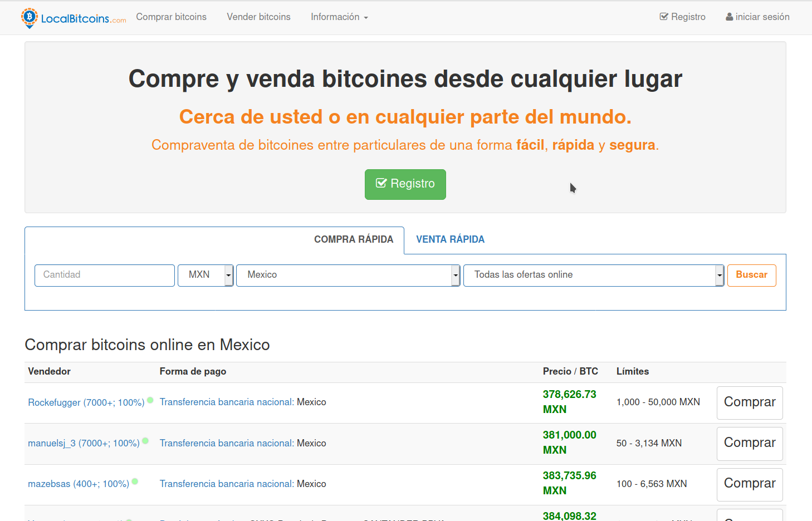This screenshot has width=812, height=521.
Task: Click green online status dot beside mazebsas
Action: click(x=135, y=481)
